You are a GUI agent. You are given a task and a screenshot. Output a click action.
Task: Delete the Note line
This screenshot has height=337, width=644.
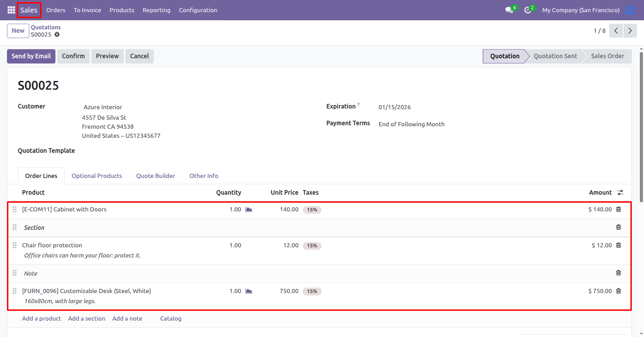coord(619,273)
